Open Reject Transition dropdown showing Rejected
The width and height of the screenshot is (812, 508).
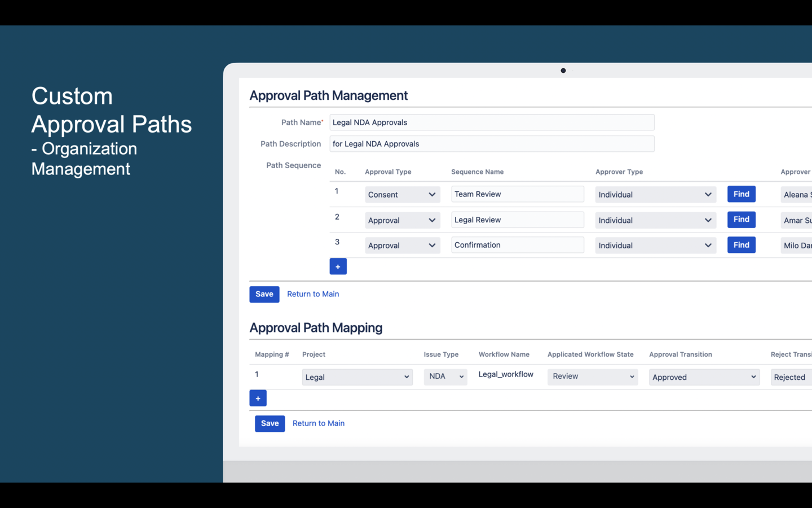(x=791, y=377)
